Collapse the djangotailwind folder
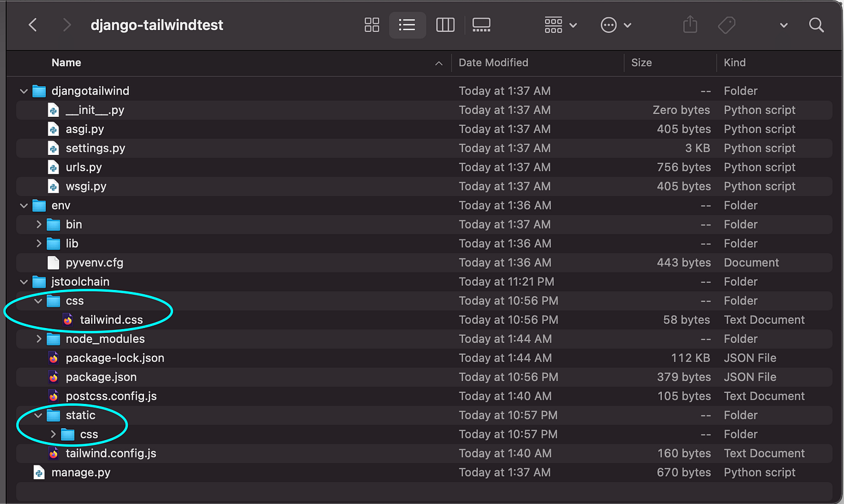Screen dimensions: 844x504 tap(24, 91)
